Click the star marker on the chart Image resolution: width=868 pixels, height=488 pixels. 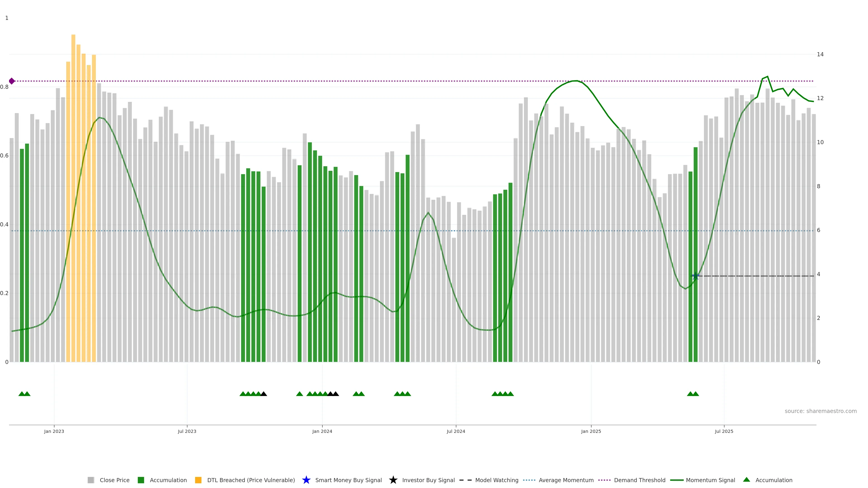tap(696, 276)
